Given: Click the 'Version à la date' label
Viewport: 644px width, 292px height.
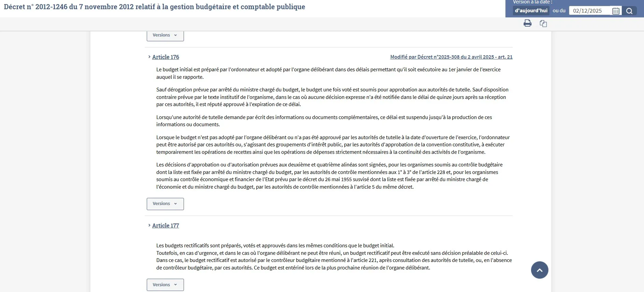Looking at the screenshot, I should coord(532,2).
